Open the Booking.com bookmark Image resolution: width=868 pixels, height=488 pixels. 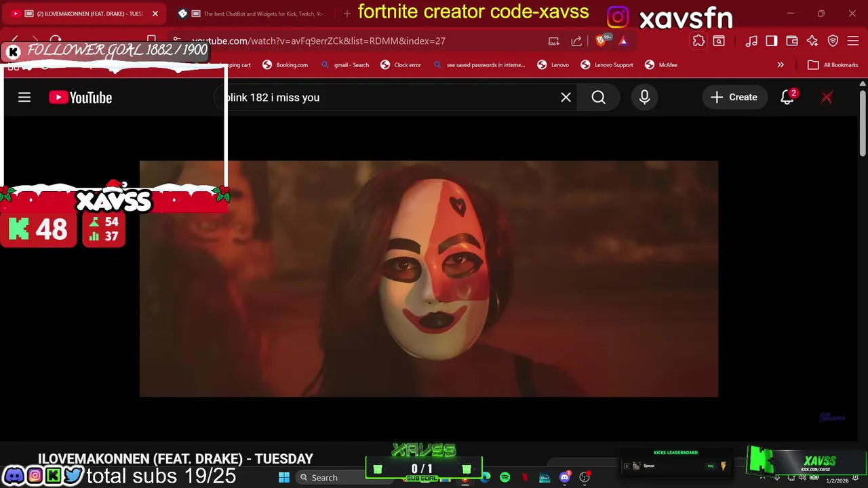[285, 65]
